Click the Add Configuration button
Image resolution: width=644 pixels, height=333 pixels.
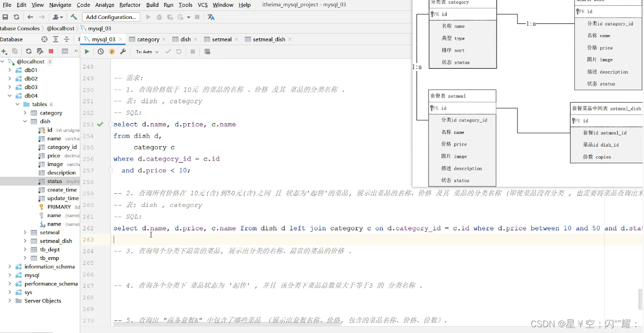(111, 17)
